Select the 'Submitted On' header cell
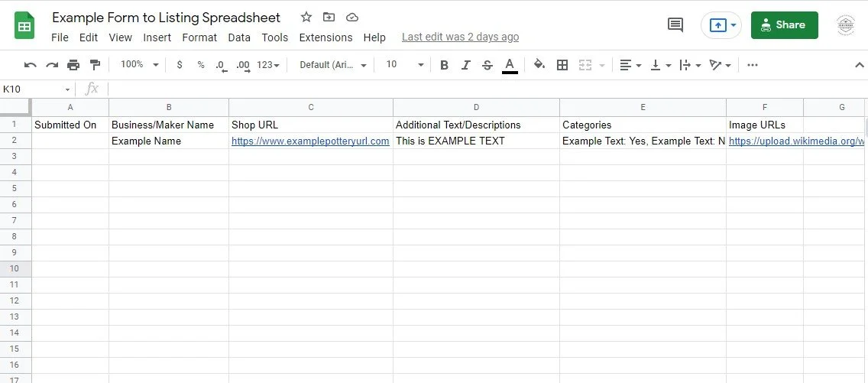This screenshot has width=868, height=383. (70, 125)
